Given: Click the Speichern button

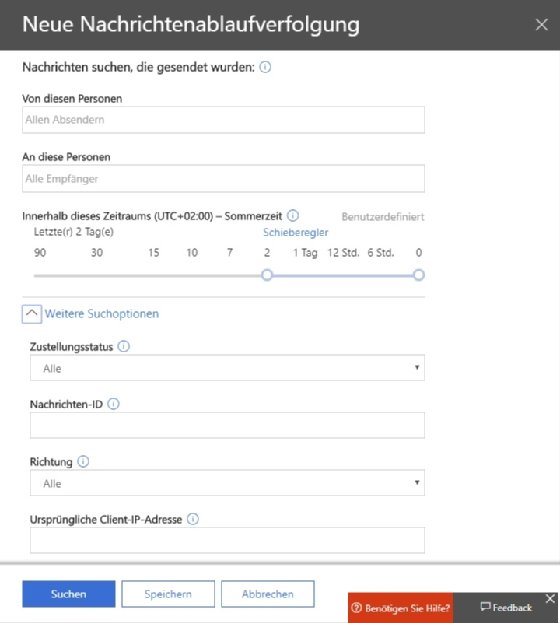Looking at the screenshot, I should tap(168, 594).
